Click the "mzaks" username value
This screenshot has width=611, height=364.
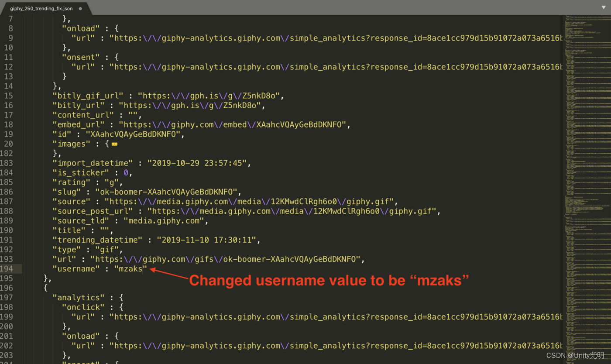pyautogui.click(x=131, y=268)
